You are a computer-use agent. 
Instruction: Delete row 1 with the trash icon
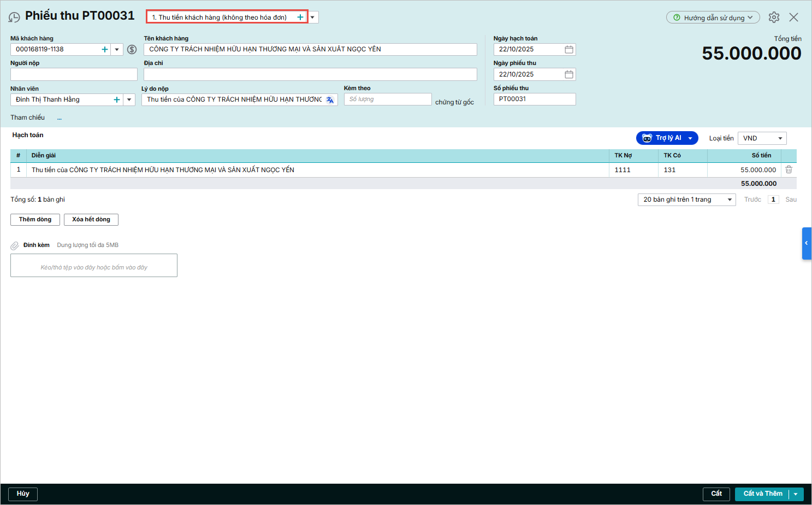click(x=789, y=170)
